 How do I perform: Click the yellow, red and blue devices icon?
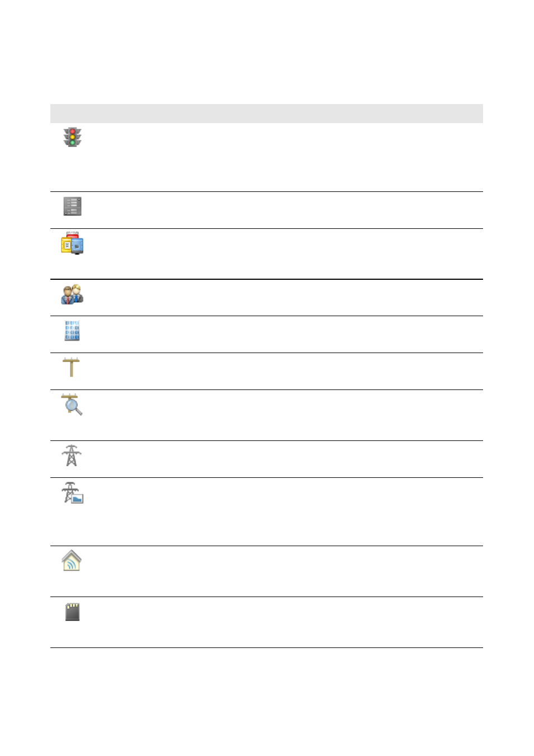pos(72,244)
